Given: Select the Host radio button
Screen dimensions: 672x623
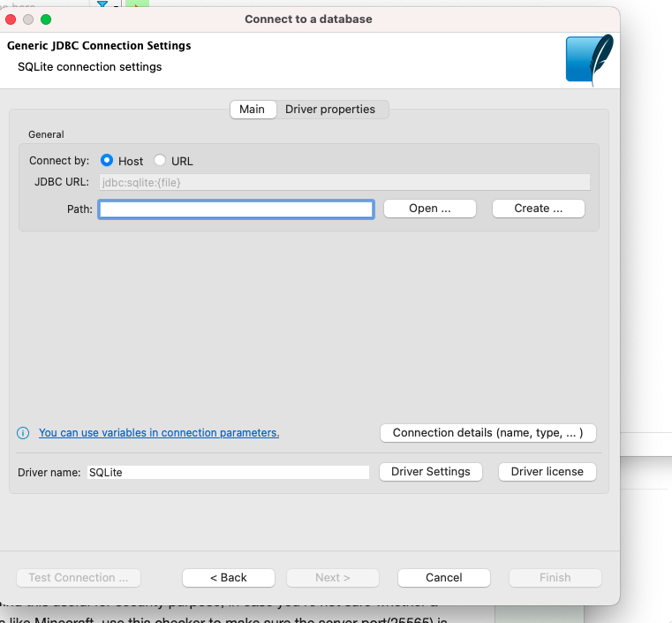Looking at the screenshot, I should coord(107,160).
